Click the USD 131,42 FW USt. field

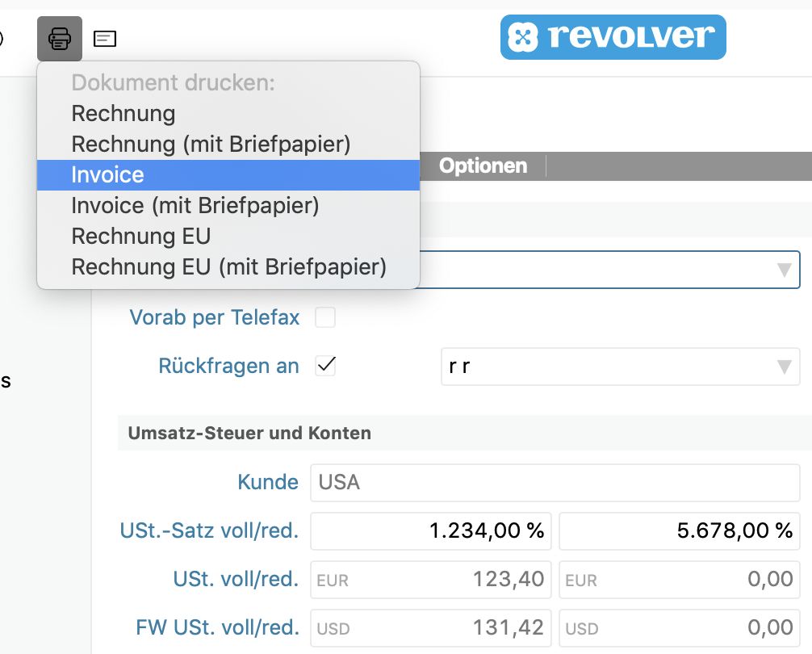[431, 628]
